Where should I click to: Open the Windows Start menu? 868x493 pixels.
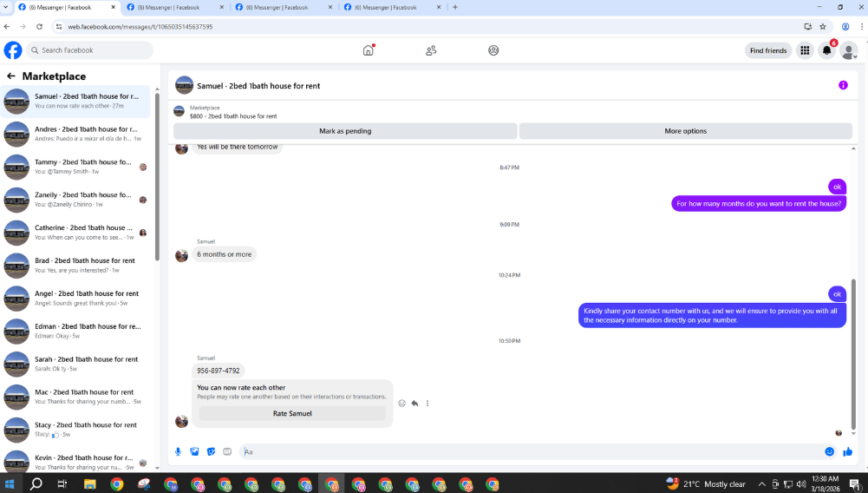[x=10, y=484]
